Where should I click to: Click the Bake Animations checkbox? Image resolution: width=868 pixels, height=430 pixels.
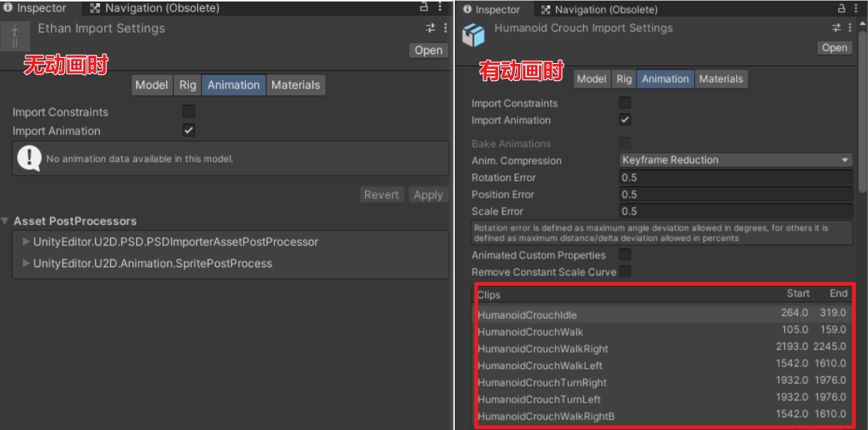tap(625, 143)
